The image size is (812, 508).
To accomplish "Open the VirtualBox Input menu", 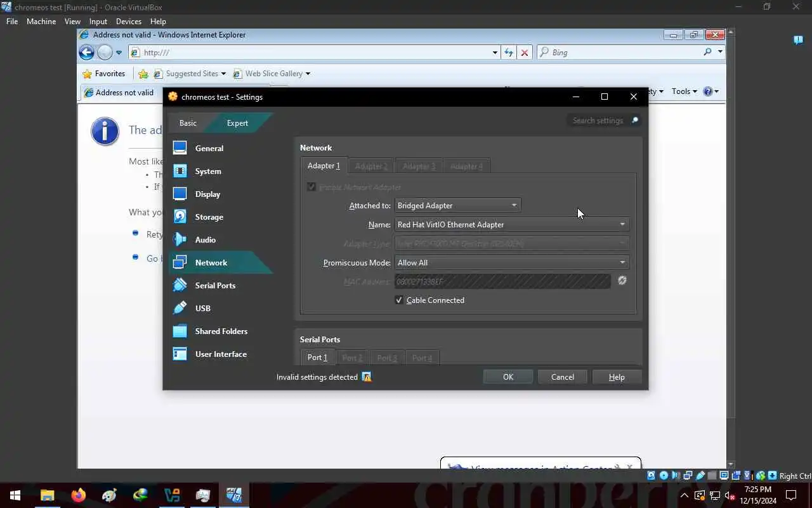I will 98,21.
